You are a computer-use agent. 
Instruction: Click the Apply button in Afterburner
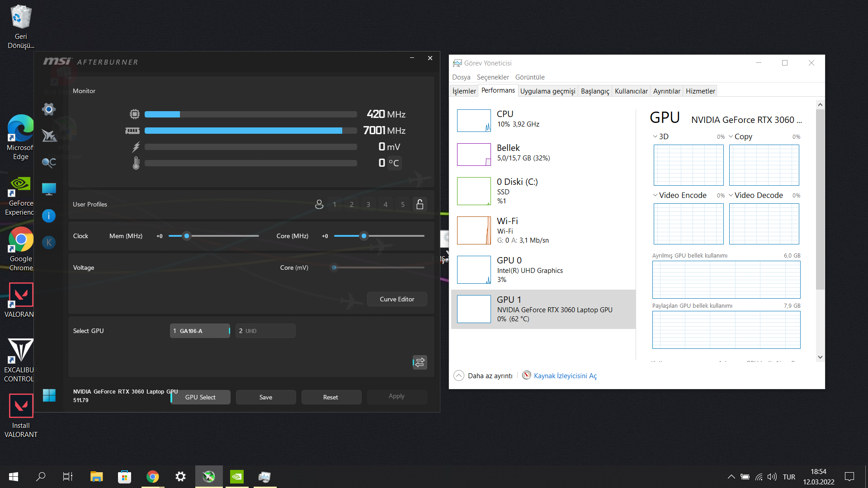tap(396, 396)
